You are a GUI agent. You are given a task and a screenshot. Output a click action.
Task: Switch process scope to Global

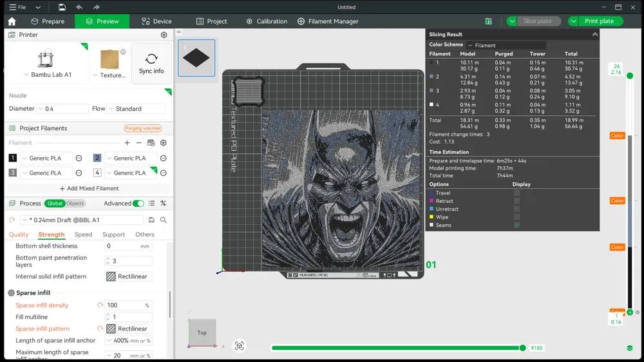(55, 204)
